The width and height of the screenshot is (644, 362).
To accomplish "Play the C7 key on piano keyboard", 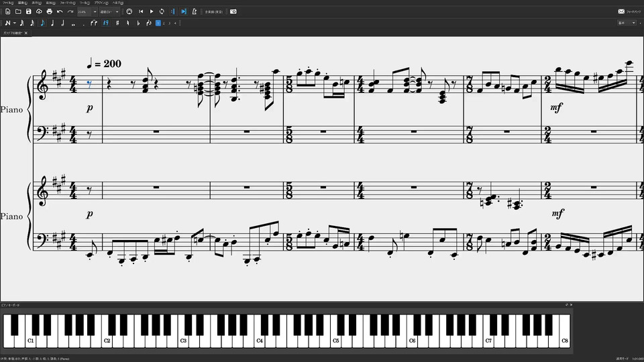I will 489,341.
